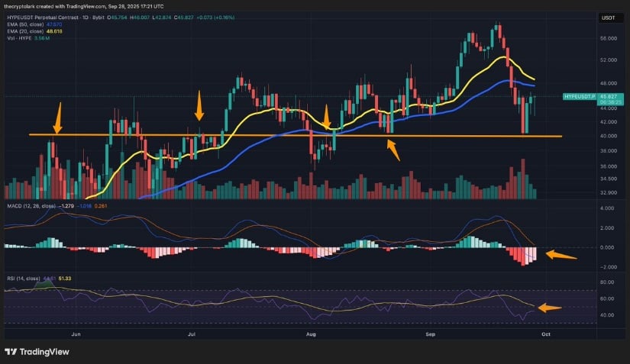Click the orange down arrow above early August candles
The image size is (630, 364).
pos(327,117)
